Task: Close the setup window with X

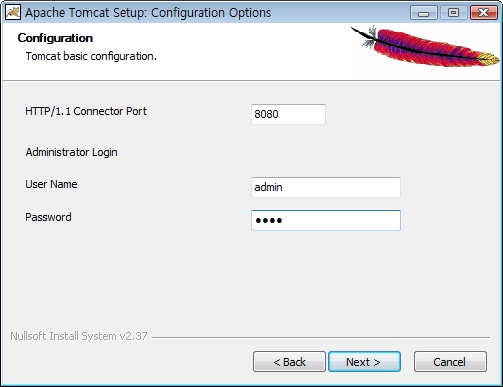Action: click(483, 13)
